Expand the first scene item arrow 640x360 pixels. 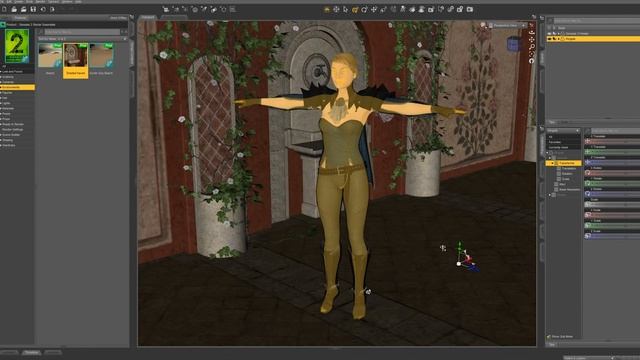[559, 33]
